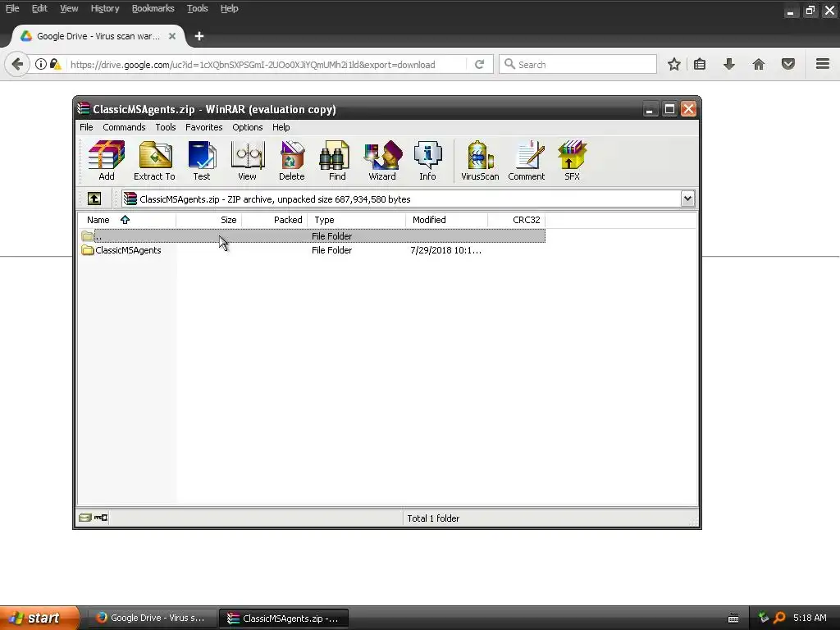Click the drive icon in WinRAR's status bar

click(x=85, y=518)
